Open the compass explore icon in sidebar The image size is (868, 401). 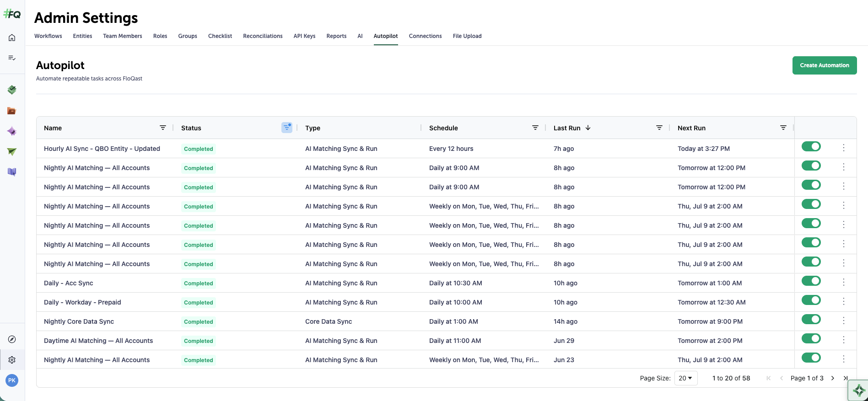(x=12, y=339)
